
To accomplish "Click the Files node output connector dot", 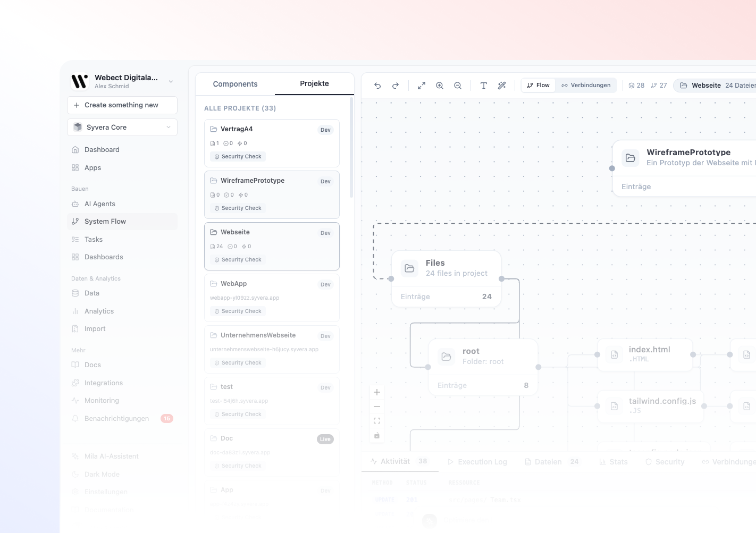I will pos(501,278).
